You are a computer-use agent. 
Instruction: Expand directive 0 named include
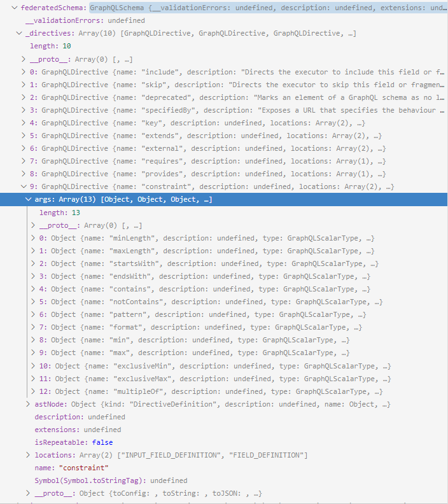(x=24, y=72)
